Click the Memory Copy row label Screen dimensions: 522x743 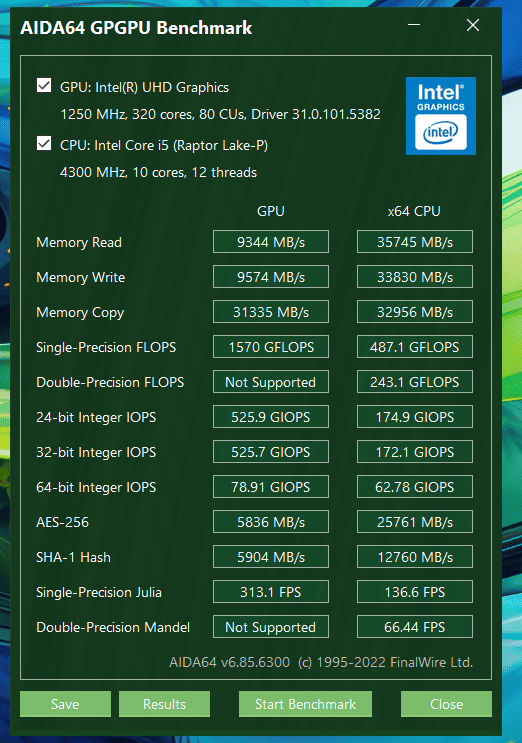pos(80,313)
